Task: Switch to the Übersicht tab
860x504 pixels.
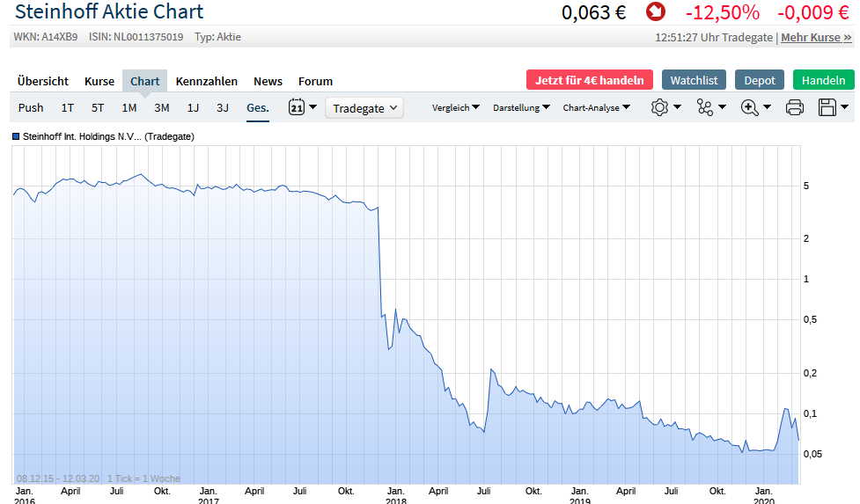Action: 43,81
